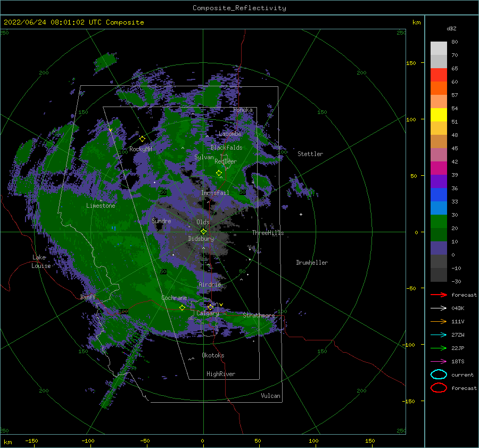Click the Sylvan label
Screen dimensions: 479x448
tap(204, 157)
